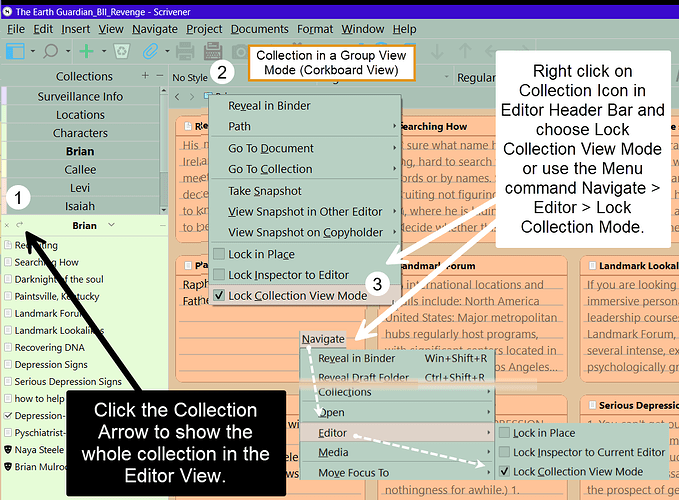Click the collection icon in the editor header bar

(207, 95)
